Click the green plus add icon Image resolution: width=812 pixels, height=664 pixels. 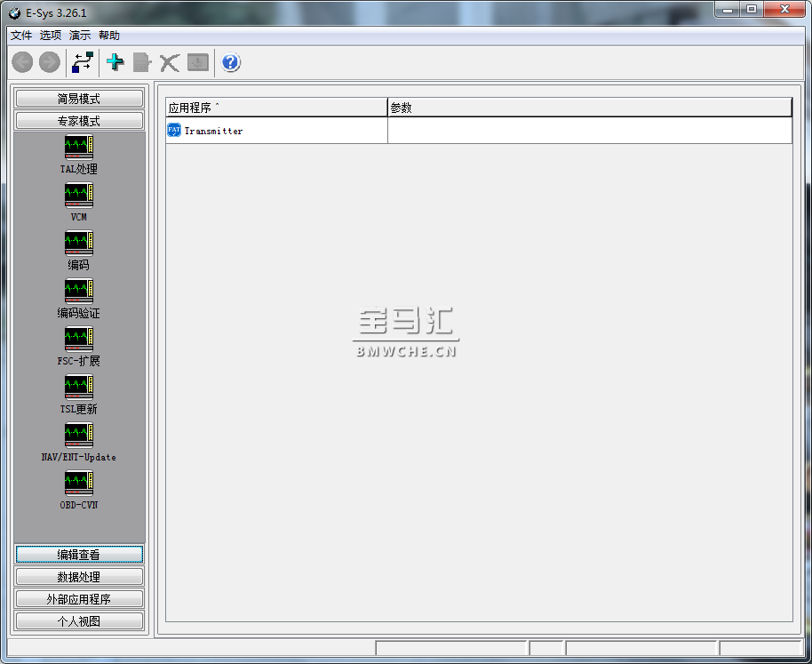(x=115, y=63)
